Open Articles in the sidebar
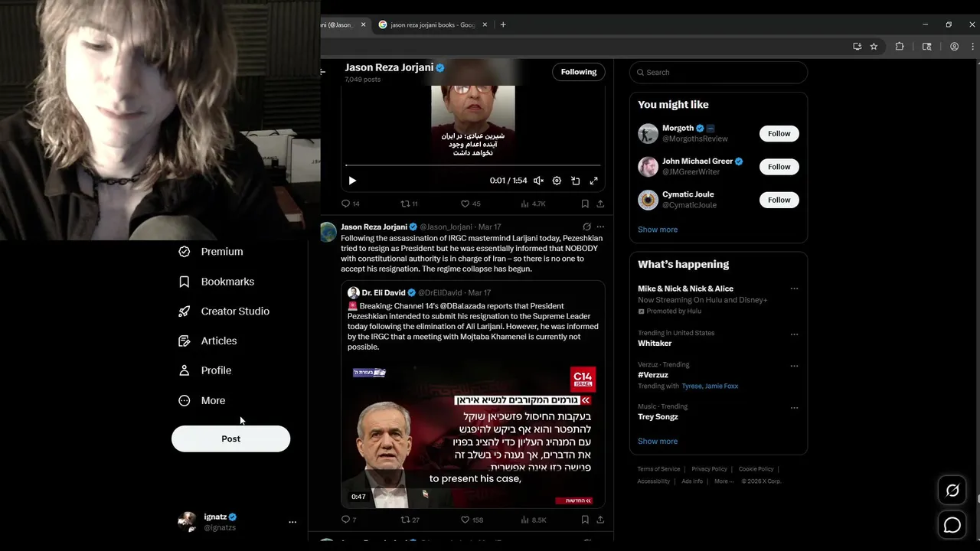The height and width of the screenshot is (551, 980). click(208, 341)
